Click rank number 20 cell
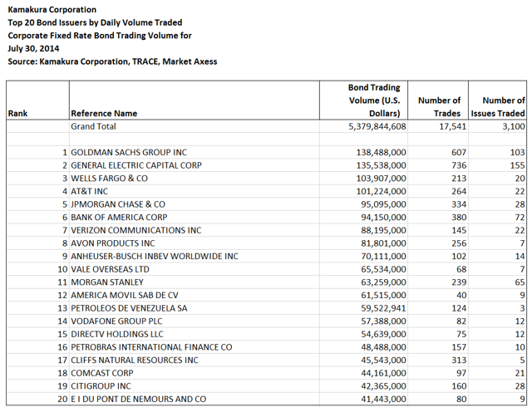Screen dimensions: 532x407 click(62, 400)
